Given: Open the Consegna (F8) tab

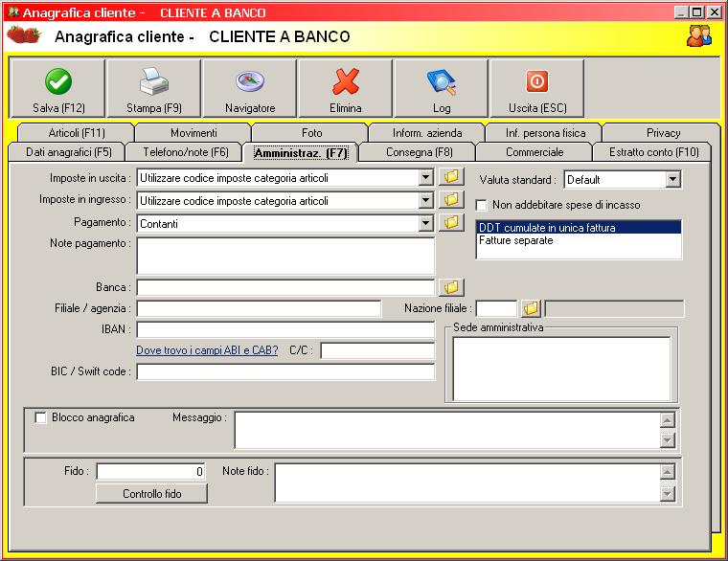Looking at the screenshot, I should [419, 152].
